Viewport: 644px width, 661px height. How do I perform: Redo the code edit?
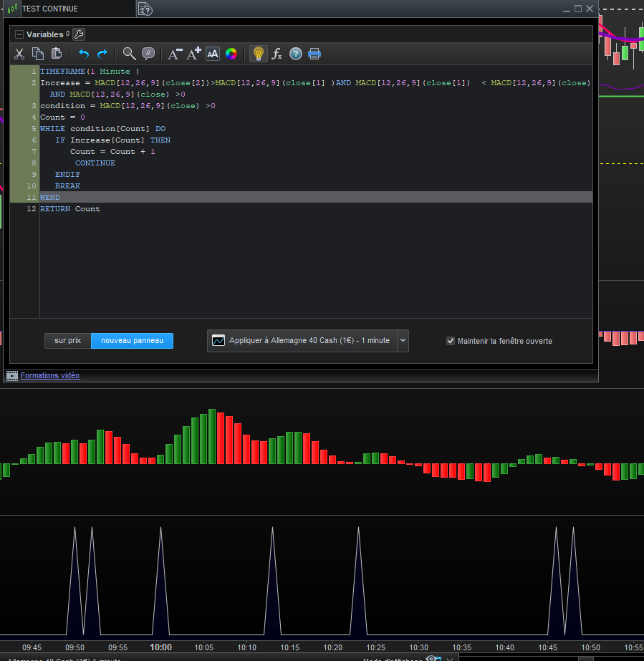(x=102, y=54)
